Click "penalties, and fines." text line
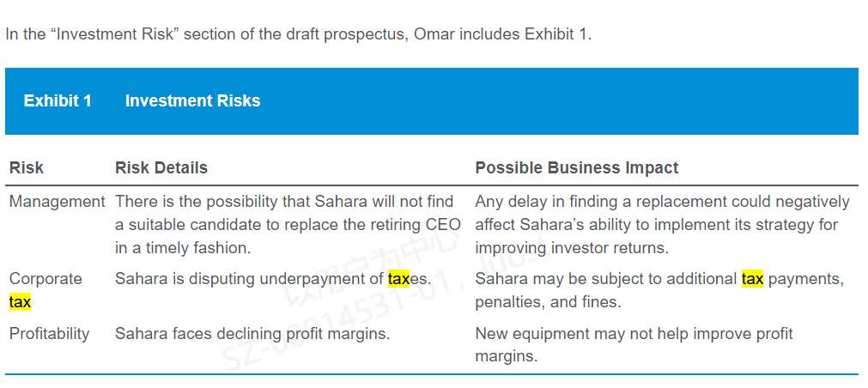The width and height of the screenshot is (868, 388). pos(549,302)
